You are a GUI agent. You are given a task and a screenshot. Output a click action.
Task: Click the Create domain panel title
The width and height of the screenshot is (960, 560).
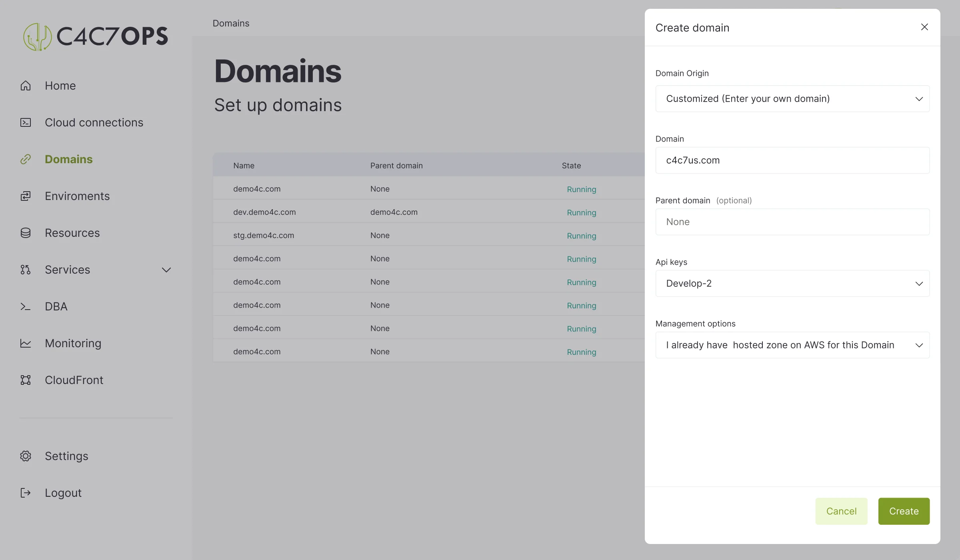[x=692, y=28]
